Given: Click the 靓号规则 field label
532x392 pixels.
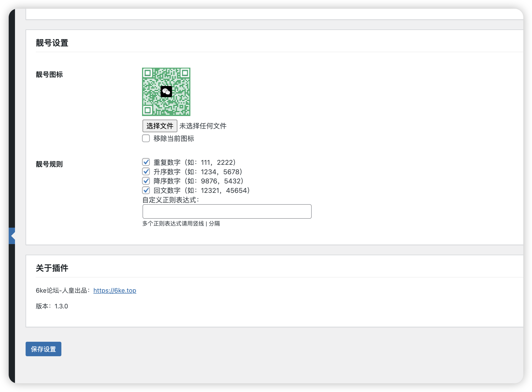Looking at the screenshot, I should click(x=49, y=164).
